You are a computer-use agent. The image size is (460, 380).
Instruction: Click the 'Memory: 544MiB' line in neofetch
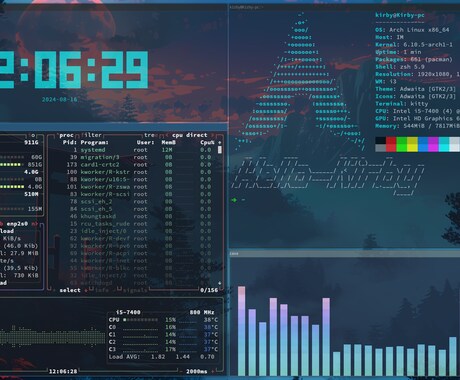tap(417, 126)
